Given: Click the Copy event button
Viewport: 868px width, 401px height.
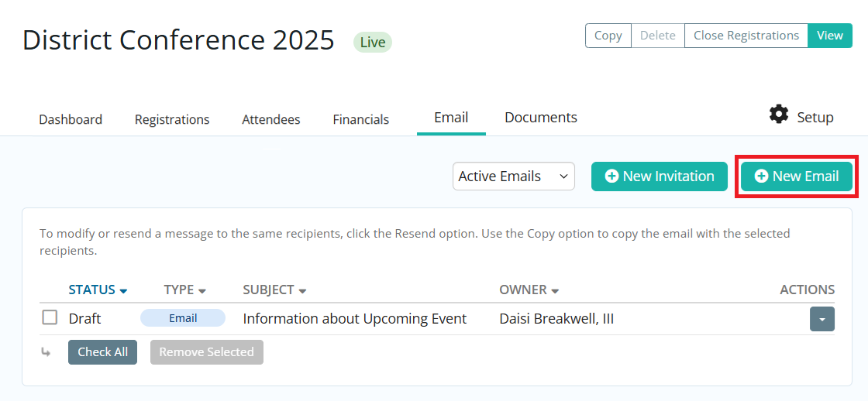Looking at the screenshot, I should point(608,36).
